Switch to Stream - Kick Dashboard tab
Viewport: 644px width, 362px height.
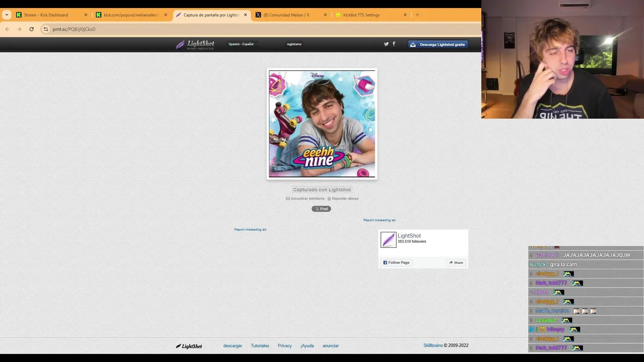tap(51, 15)
